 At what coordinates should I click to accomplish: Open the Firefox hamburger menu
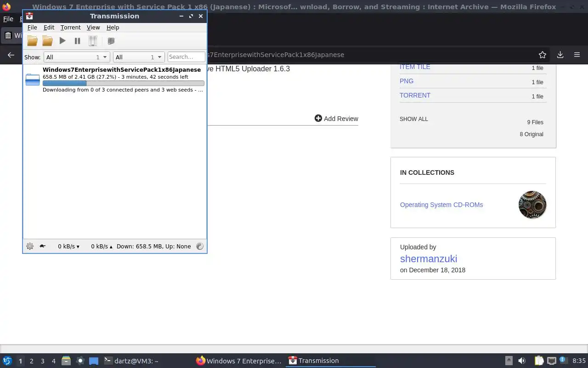click(577, 55)
